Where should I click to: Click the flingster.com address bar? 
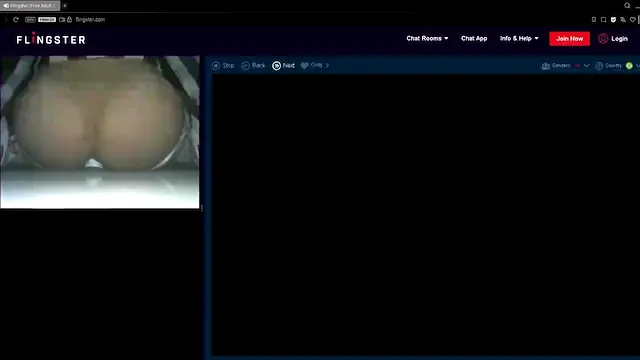point(90,19)
